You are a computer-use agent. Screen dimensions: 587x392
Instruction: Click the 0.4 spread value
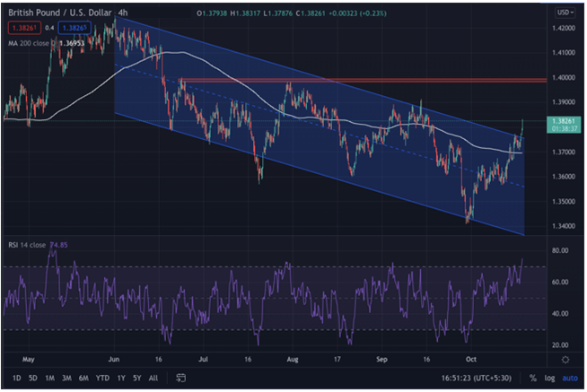(x=49, y=28)
